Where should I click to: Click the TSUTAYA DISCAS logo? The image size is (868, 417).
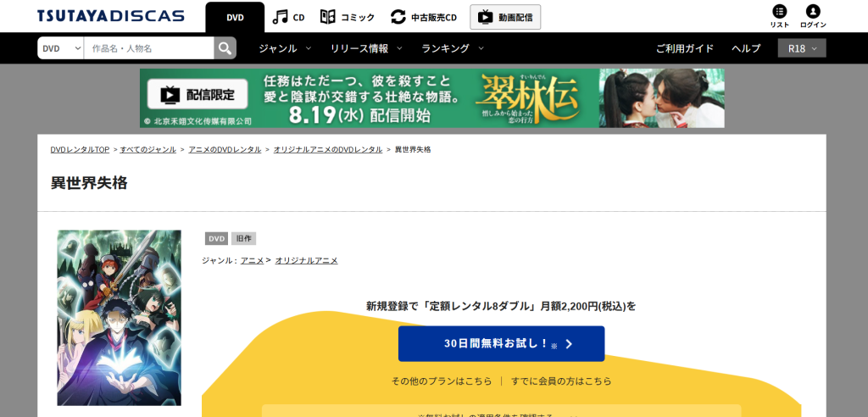111,15
